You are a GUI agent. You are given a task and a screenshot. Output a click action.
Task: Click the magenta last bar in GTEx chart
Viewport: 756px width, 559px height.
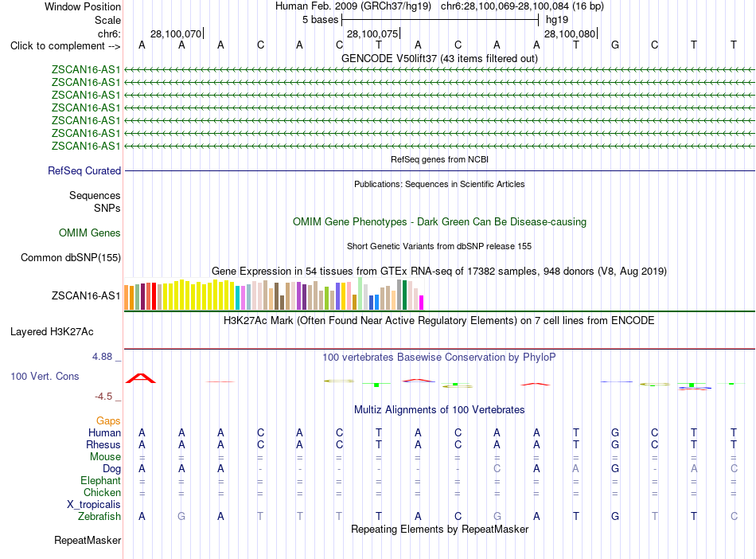pos(421,303)
